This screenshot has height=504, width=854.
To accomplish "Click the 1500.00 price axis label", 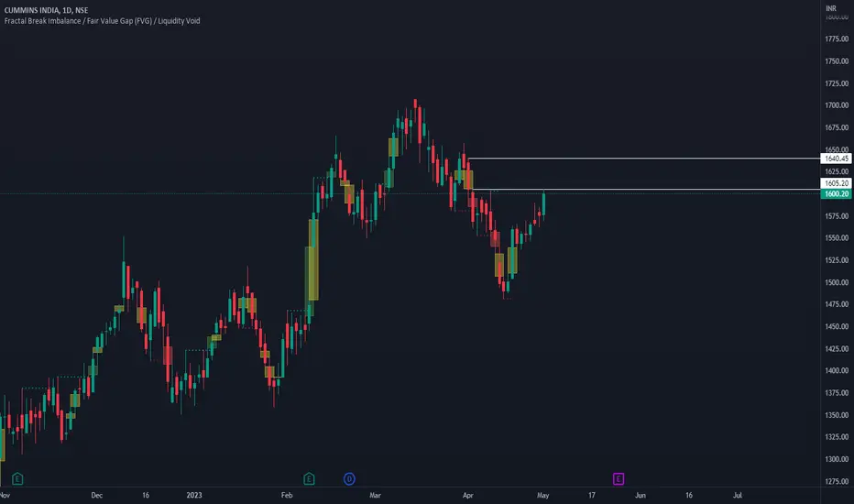I will (x=837, y=282).
